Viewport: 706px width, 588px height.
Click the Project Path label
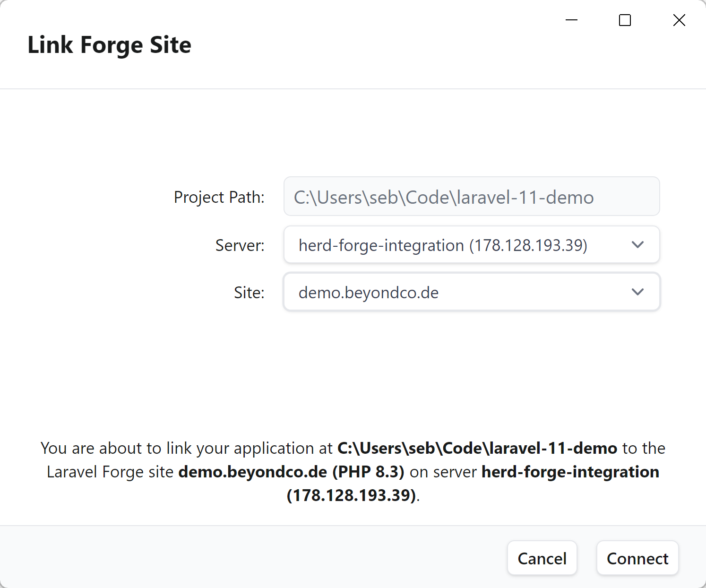[219, 197]
